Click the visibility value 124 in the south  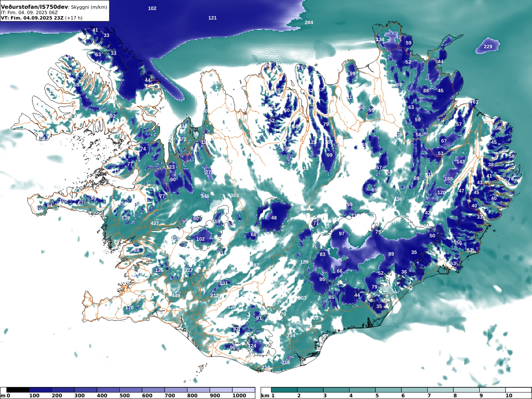pos(252,346)
